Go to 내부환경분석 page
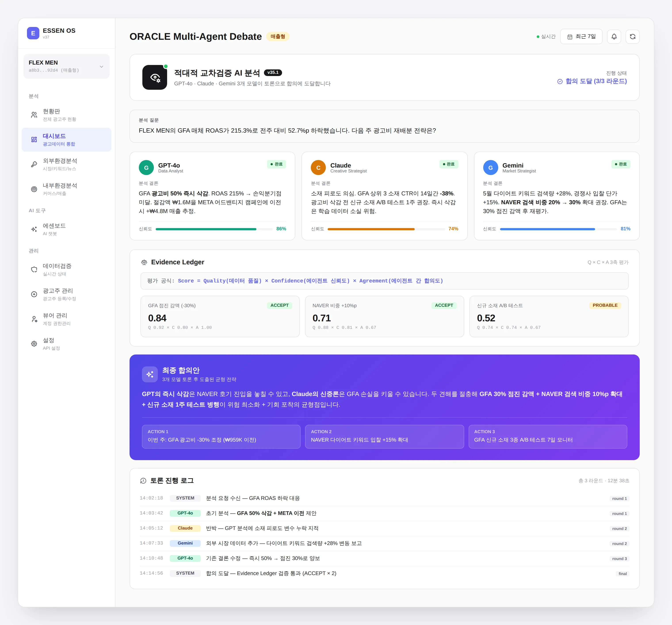The image size is (672, 625). pyautogui.click(x=66, y=189)
